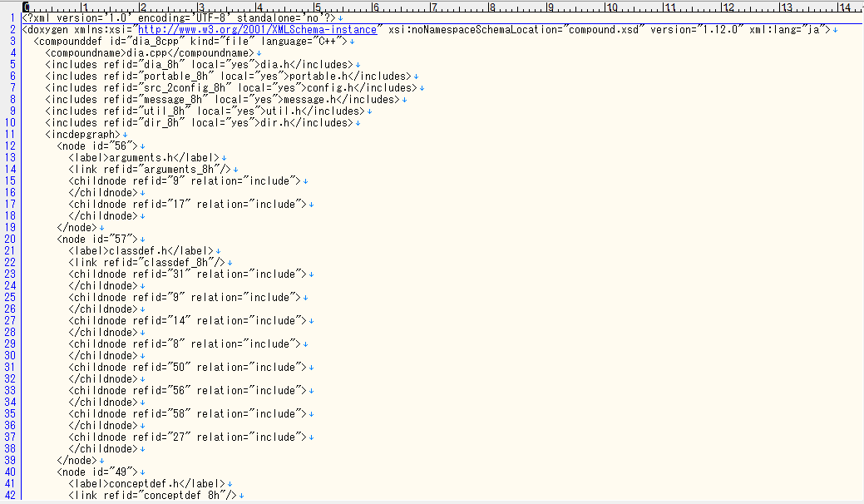Click the label classdef.h line
864x504 pixels.
pos(141,250)
